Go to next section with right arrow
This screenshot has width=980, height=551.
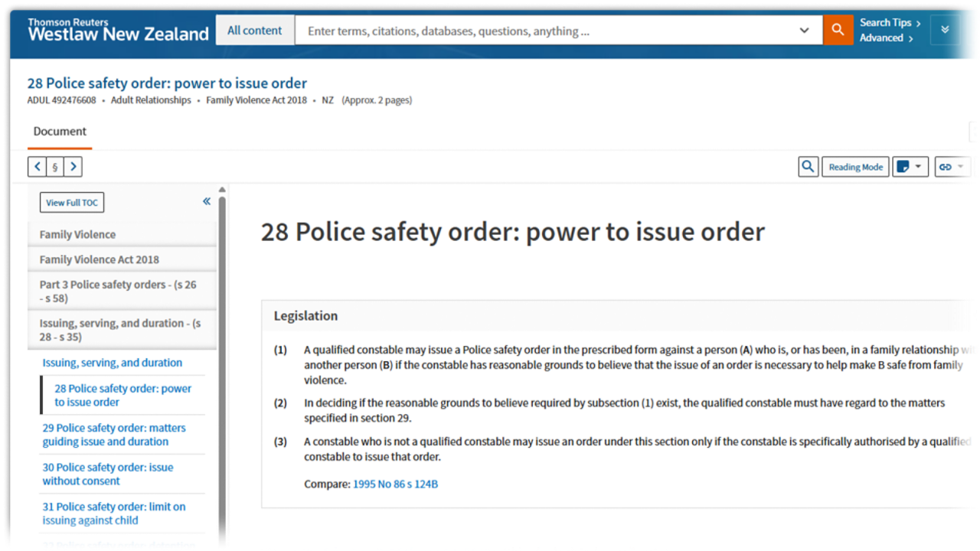click(x=73, y=167)
